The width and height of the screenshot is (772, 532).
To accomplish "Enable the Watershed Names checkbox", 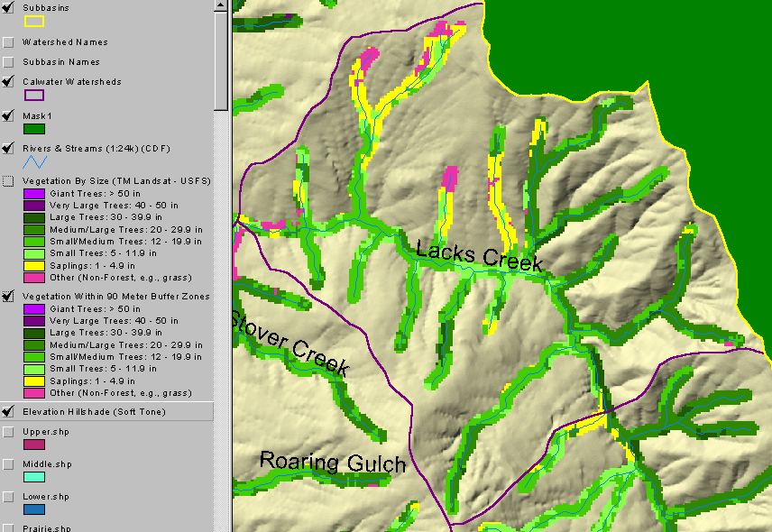I will pos(8,42).
